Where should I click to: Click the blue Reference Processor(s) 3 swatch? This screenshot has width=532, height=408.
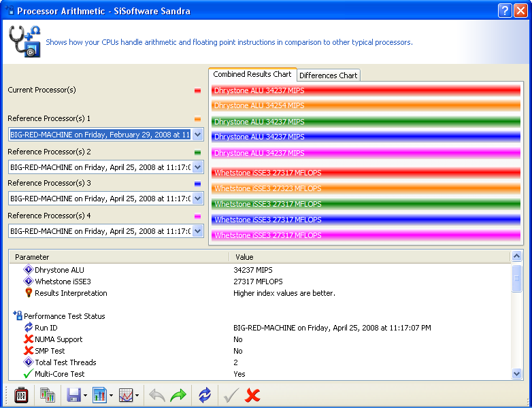click(x=197, y=184)
